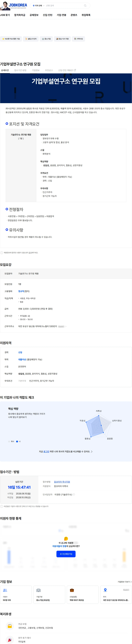Click the 설립 27년차 tag
This screenshot has height=644, width=132.
click(x=31, y=39)
